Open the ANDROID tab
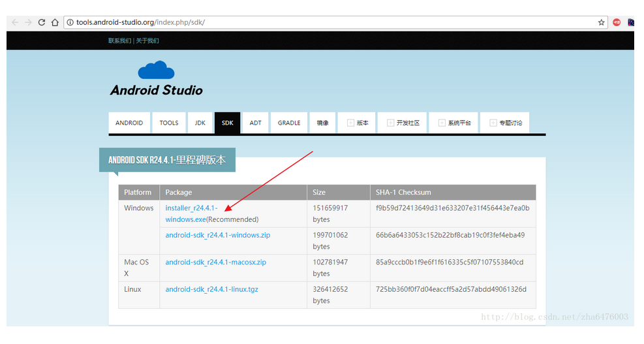The width and height of the screenshot is (644, 344). pyautogui.click(x=129, y=123)
